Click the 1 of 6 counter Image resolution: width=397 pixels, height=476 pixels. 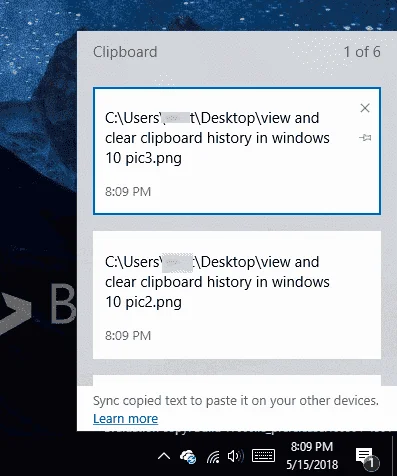(362, 52)
